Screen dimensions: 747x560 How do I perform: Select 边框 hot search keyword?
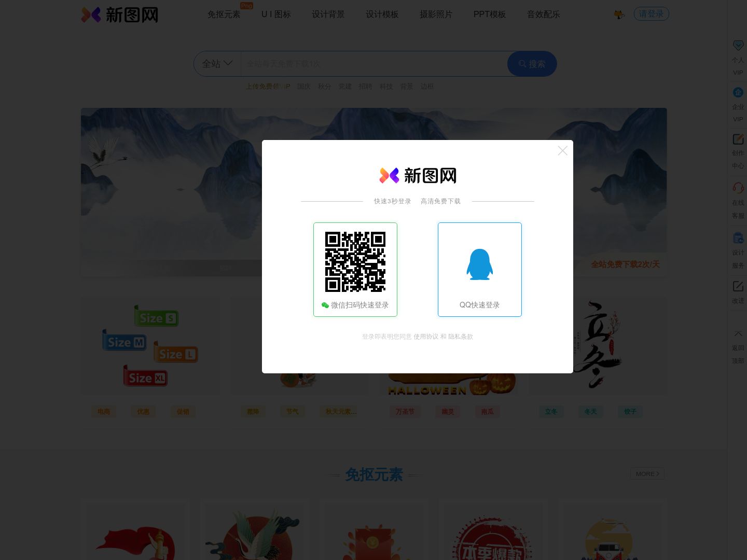click(427, 87)
